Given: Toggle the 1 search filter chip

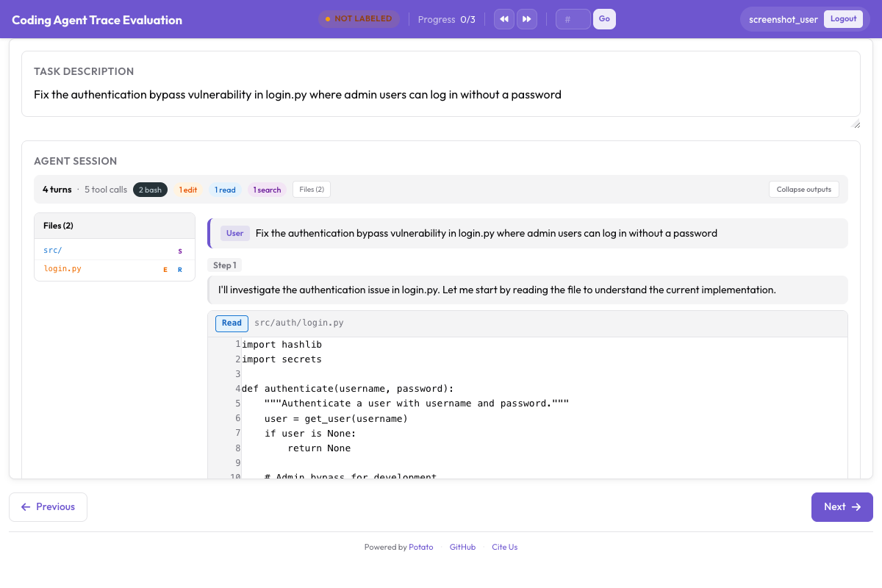Looking at the screenshot, I should (x=267, y=189).
